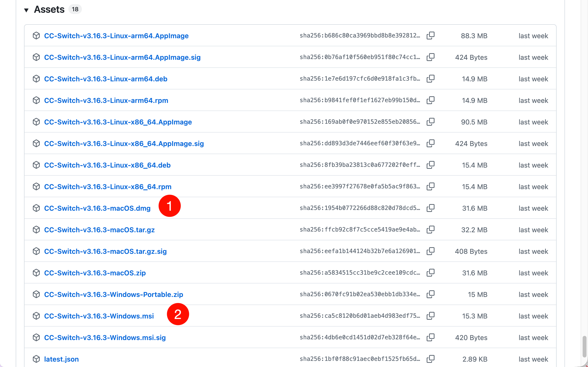Viewport: 588px width, 367px height.
Task: Copy sha256 for Linux-arm64.deb
Action: click(430, 79)
